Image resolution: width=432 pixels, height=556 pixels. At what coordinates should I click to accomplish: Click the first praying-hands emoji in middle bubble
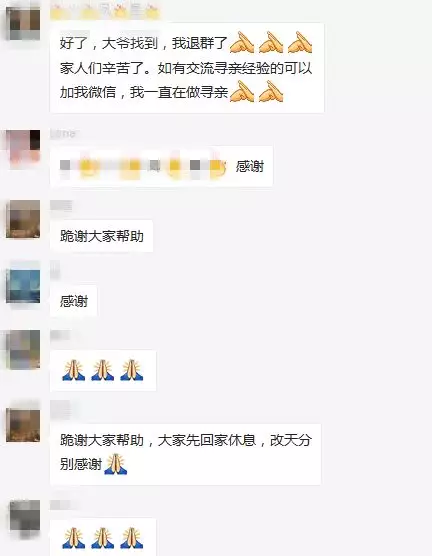(x=74, y=370)
